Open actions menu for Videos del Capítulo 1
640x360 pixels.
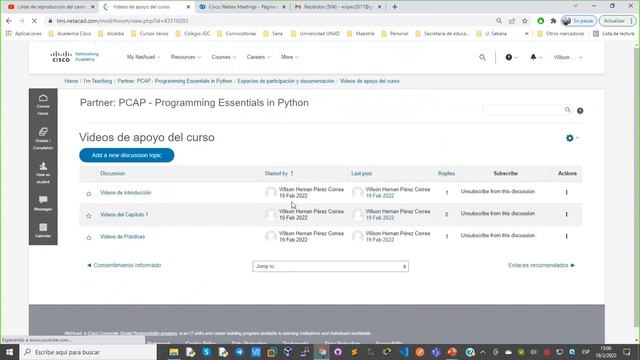(x=567, y=214)
